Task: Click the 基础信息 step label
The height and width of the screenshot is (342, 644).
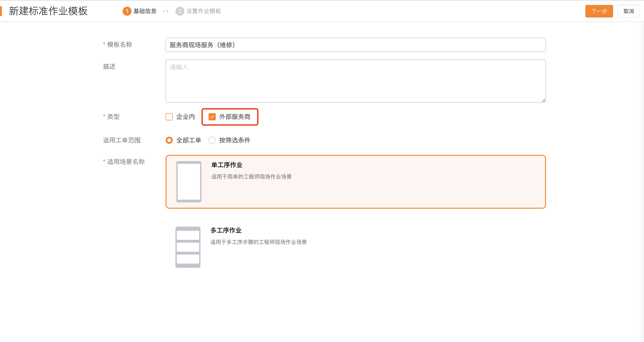Action: point(145,11)
